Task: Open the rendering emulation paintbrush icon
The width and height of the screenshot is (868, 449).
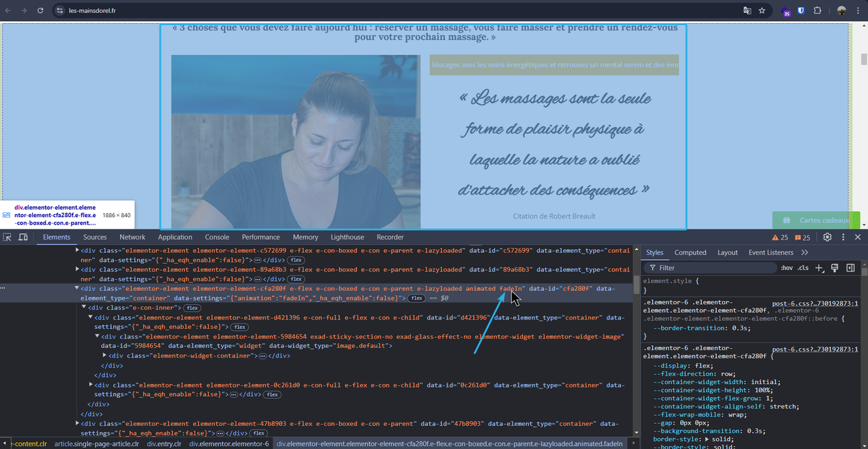Action: coord(835,268)
